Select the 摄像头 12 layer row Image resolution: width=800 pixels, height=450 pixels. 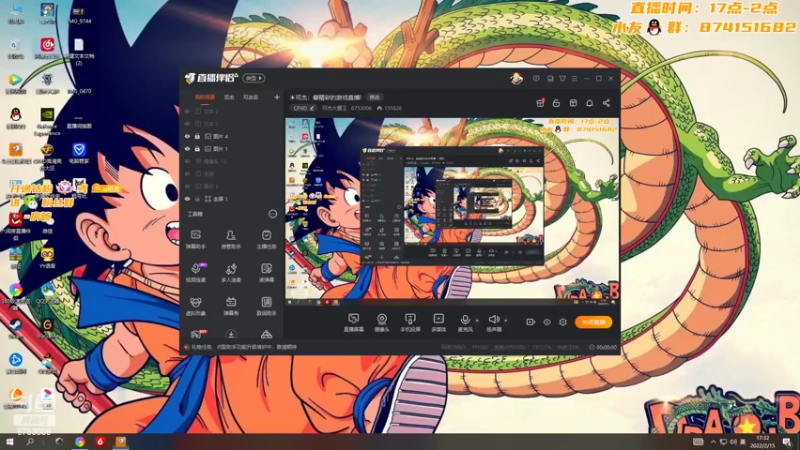232,161
